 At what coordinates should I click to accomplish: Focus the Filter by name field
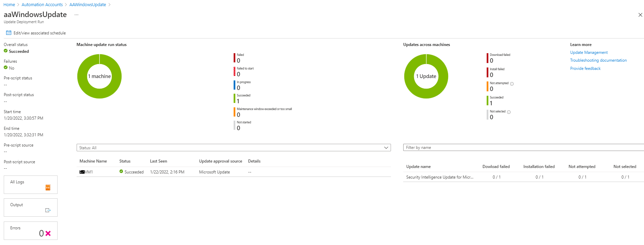523,148
